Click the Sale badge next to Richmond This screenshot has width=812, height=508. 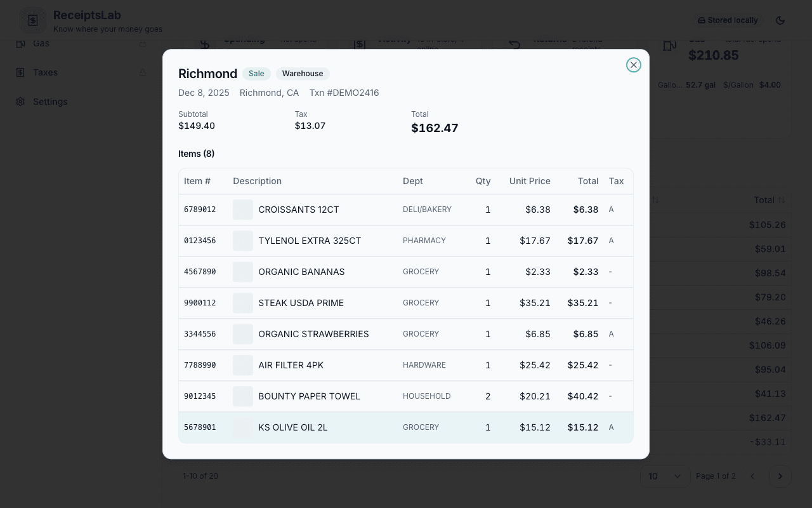tap(256, 74)
